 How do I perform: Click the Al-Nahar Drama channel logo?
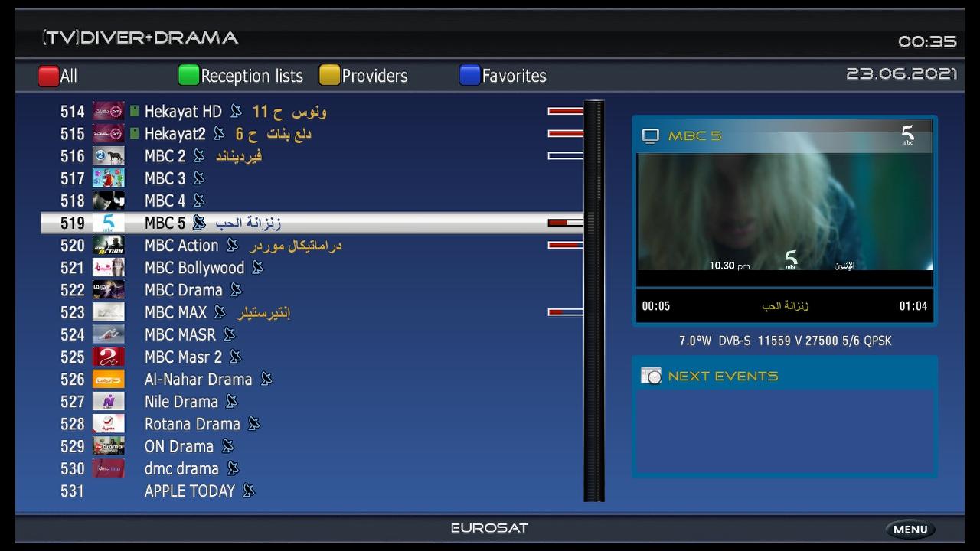coord(108,379)
